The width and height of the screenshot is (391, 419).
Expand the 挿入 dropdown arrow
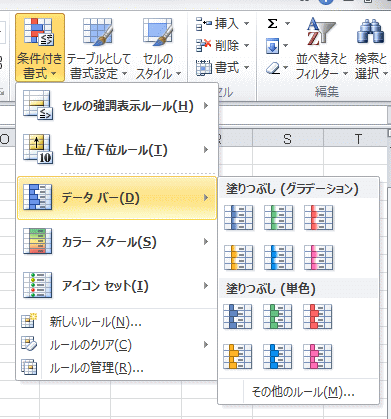246,24
